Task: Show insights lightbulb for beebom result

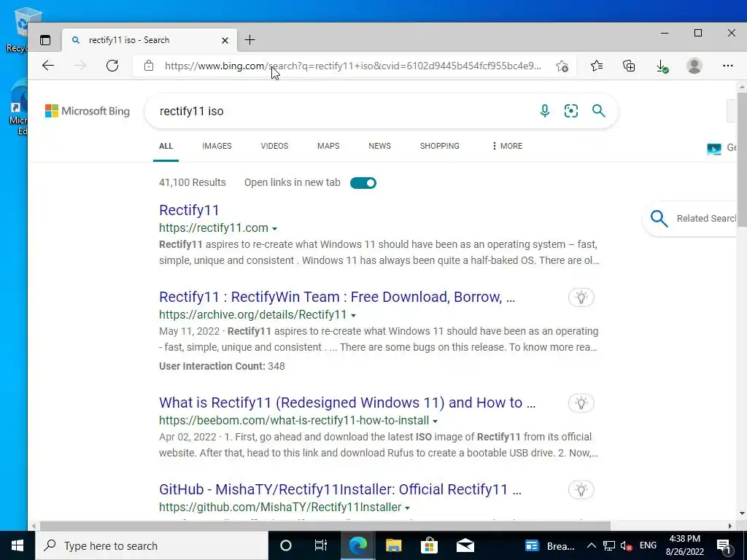Action: point(581,402)
